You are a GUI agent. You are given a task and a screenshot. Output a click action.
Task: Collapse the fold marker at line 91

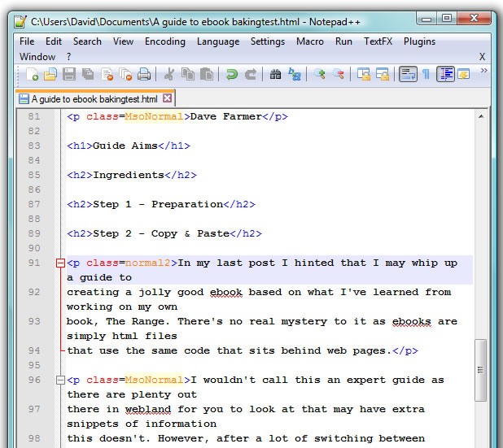59,263
